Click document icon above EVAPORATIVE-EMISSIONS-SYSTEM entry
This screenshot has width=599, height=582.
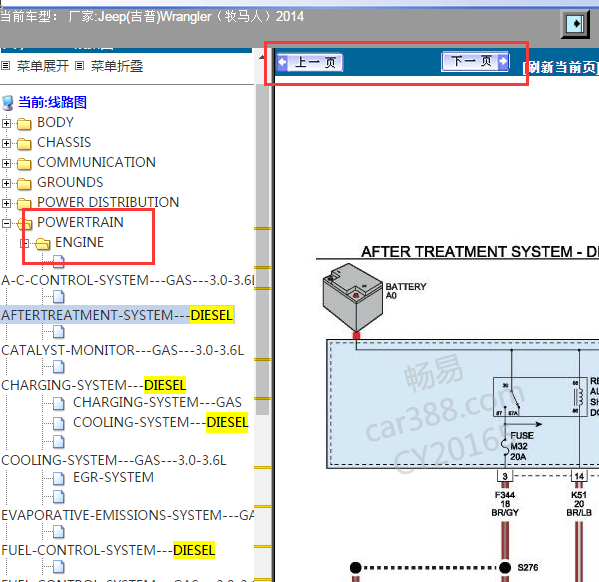pos(58,496)
